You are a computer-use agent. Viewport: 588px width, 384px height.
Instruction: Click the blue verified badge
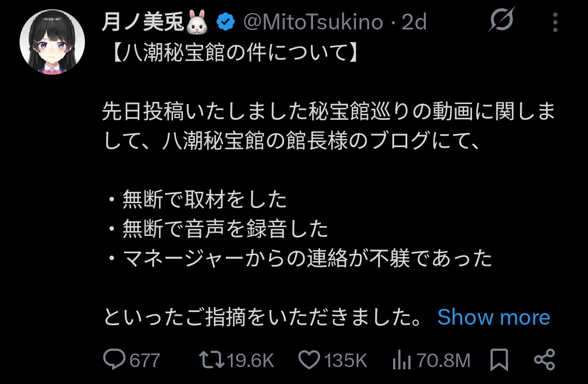(225, 22)
